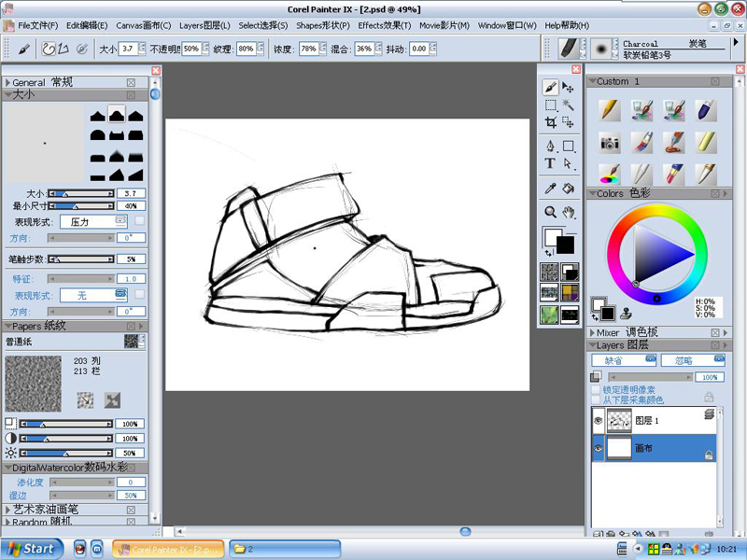The image size is (747, 560).
Task: Choose freehand strokes icon in property bar
Action: click(x=49, y=49)
